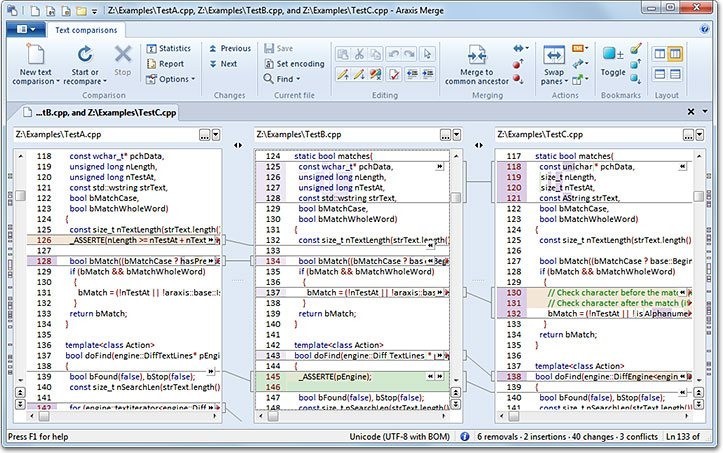The height and width of the screenshot is (453, 723).
Task: Open dropdown next to TestA.cpp path field
Action: tap(217, 133)
